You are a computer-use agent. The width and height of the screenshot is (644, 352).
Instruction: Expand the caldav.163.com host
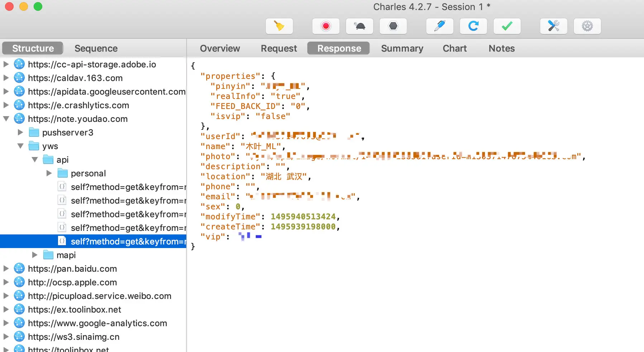click(x=6, y=78)
